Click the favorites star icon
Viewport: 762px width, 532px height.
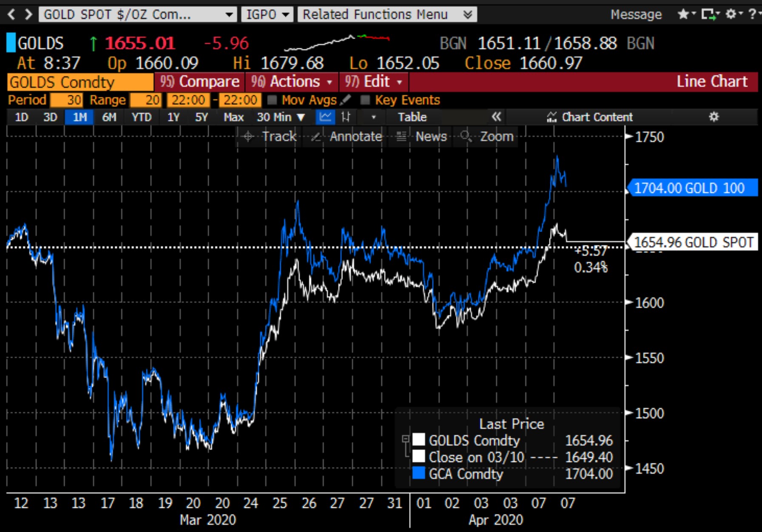pyautogui.click(x=683, y=14)
